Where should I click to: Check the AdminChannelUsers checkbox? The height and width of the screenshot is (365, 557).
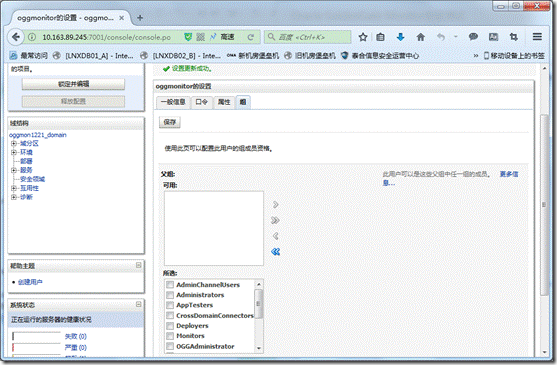tap(170, 285)
